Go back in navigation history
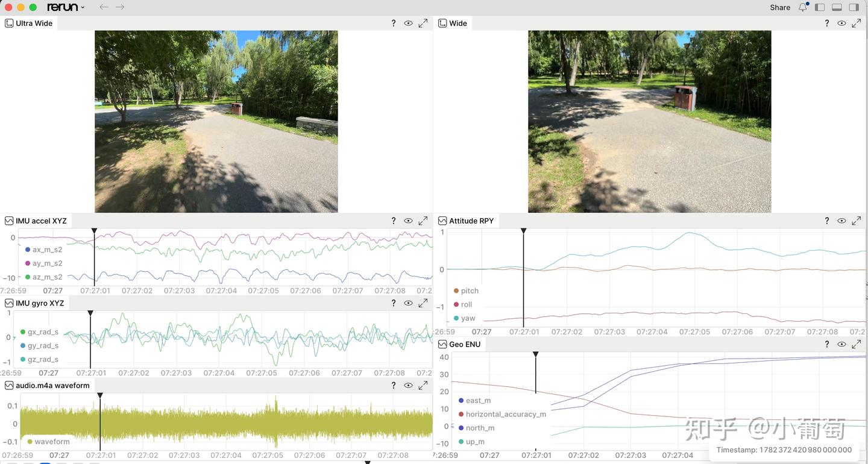The height and width of the screenshot is (464, 868). pyautogui.click(x=104, y=7)
